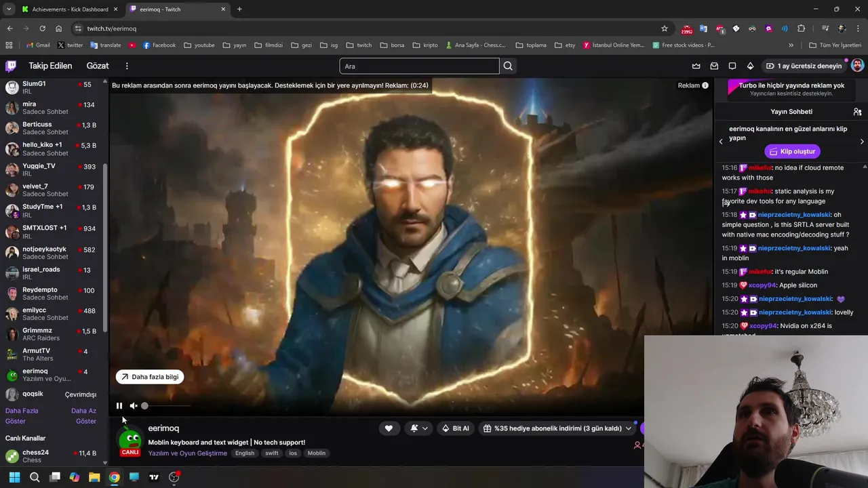Image resolution: width=868 pixels, height=488 pixels.
Task: Open the more options three-dot menu
Action: pyautogui.click(x=127, y=66)
